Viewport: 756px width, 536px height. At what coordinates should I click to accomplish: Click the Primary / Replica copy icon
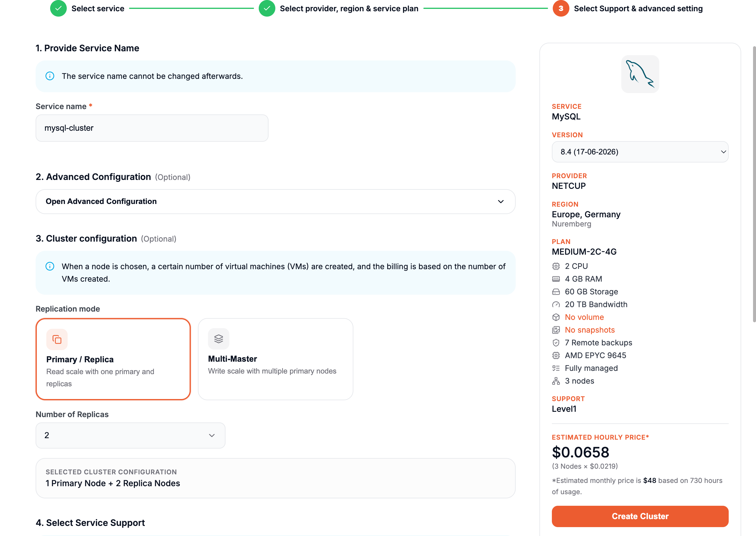click(x=57, y=339)
